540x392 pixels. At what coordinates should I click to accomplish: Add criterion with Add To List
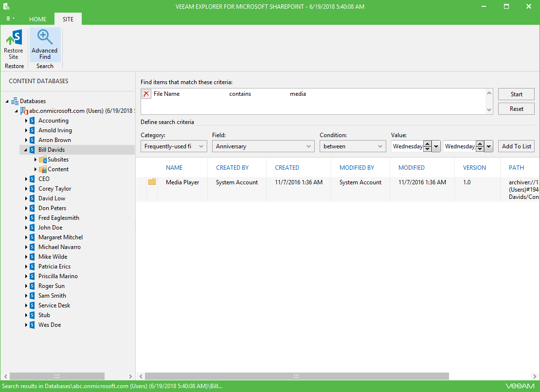coord(516,146)
